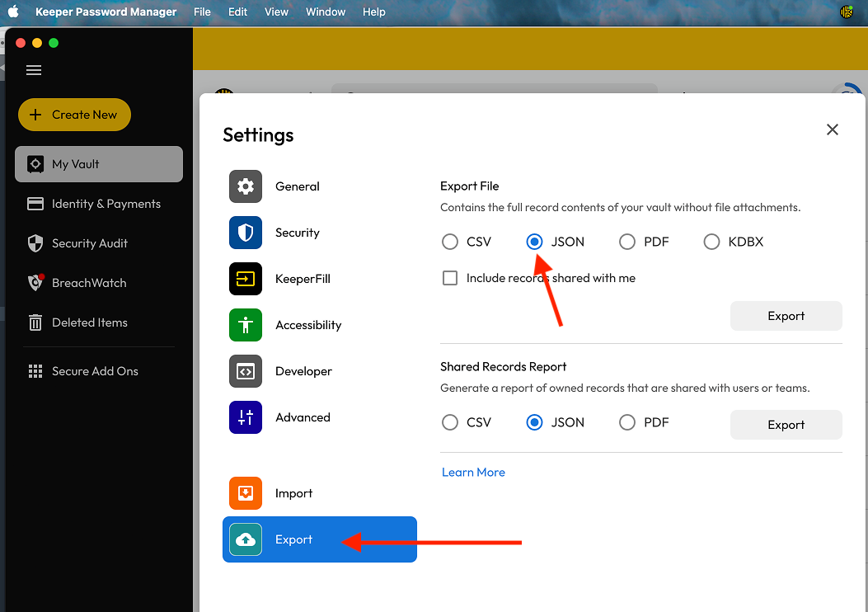The width and height of the screenshot is (868, 612).
Task: Enable 'Include records shared with me'
Action: click(450, 278)
